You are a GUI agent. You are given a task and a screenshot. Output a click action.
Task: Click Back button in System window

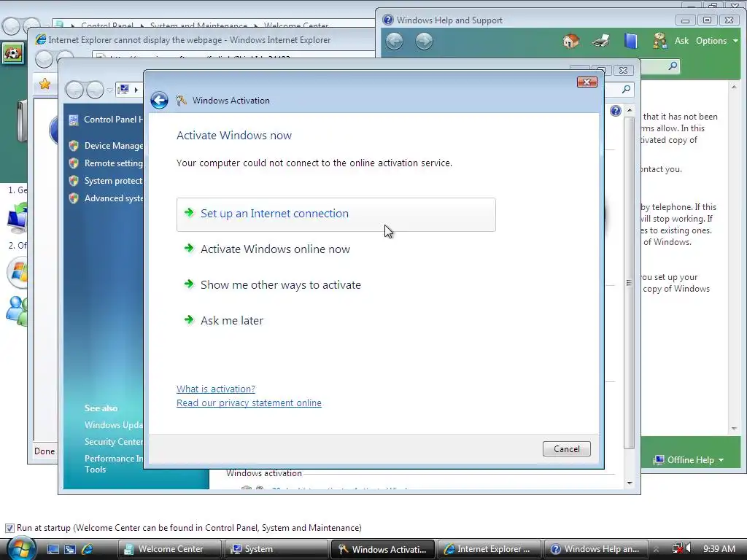coord(74,90)
